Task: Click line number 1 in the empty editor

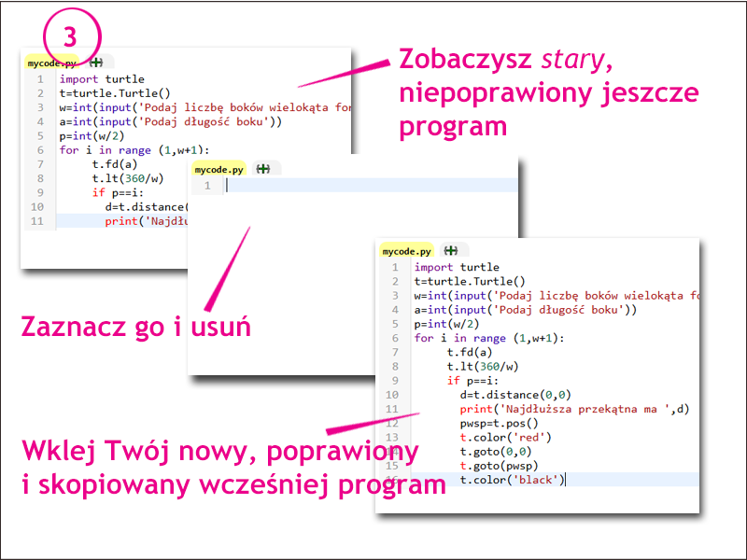Action: 206,186
